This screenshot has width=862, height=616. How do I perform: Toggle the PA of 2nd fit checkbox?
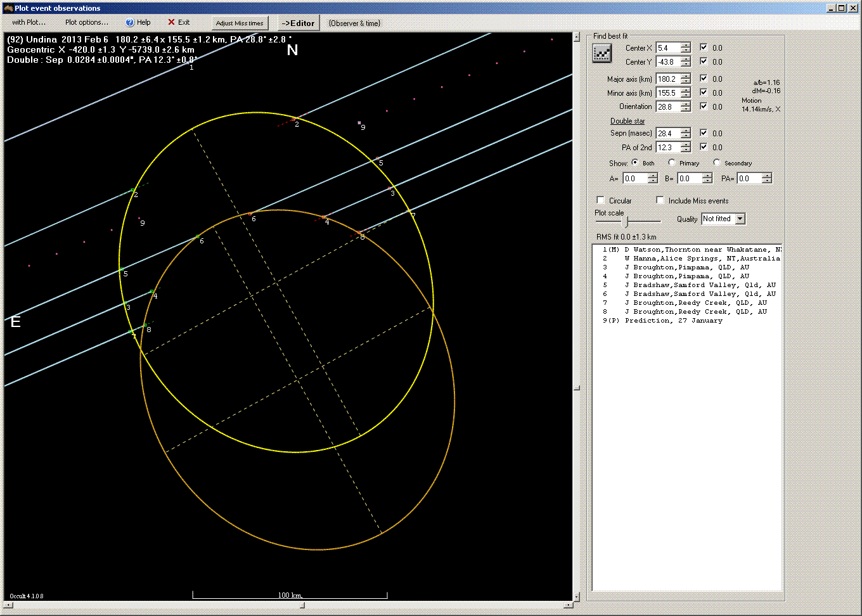coord(704,146)
